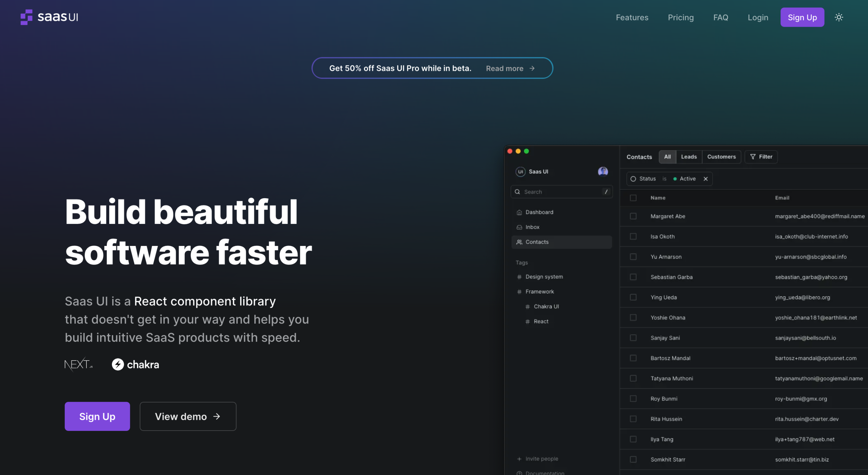Click the Next.js logo
868x475 pixels.
coord(78,365)
